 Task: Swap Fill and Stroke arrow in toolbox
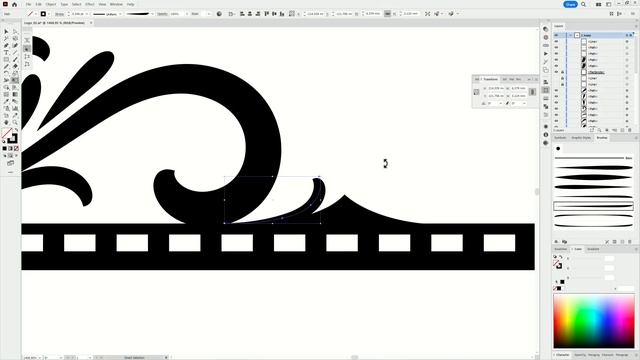(x=16, y=130)
